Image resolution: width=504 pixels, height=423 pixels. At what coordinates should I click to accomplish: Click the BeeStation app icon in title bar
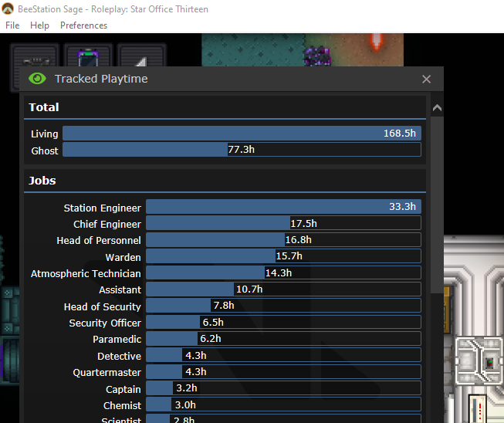pos(8,8)
